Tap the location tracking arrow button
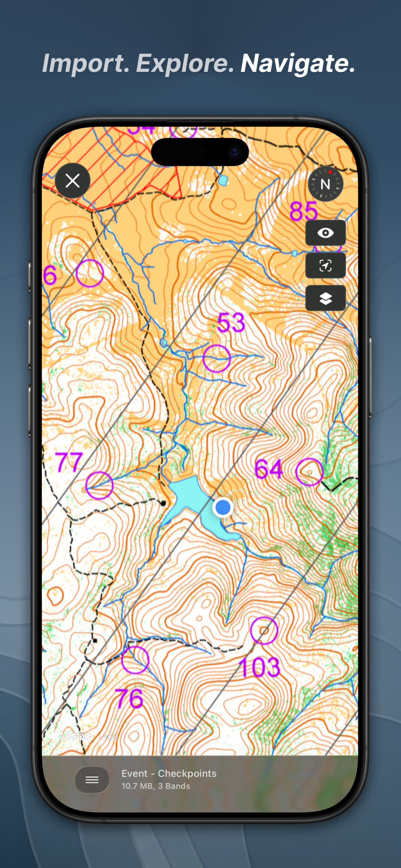 325,265
